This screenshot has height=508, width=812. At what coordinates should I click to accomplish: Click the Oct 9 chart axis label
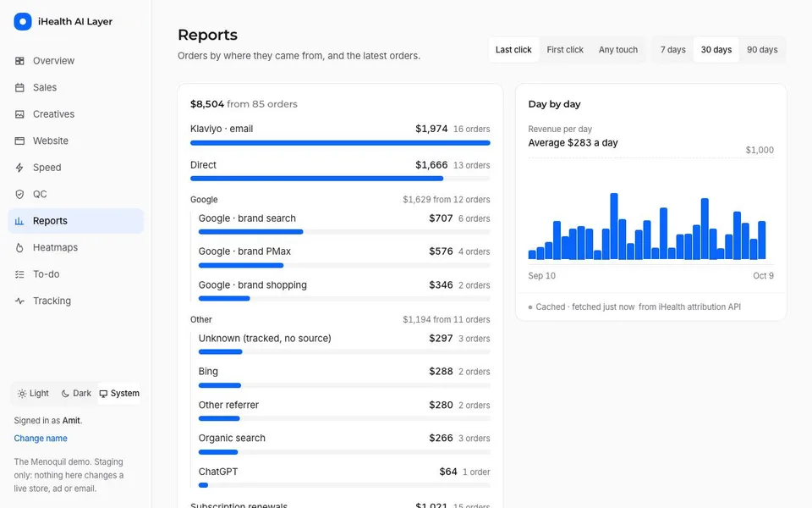coord(763,276)
